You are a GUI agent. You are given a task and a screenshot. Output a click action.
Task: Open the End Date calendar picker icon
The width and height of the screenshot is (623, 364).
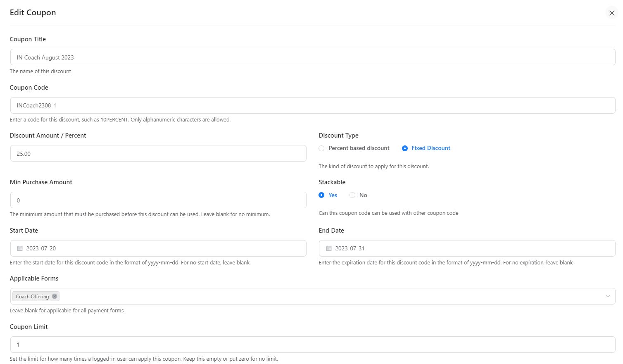click(x=328, y=248)
